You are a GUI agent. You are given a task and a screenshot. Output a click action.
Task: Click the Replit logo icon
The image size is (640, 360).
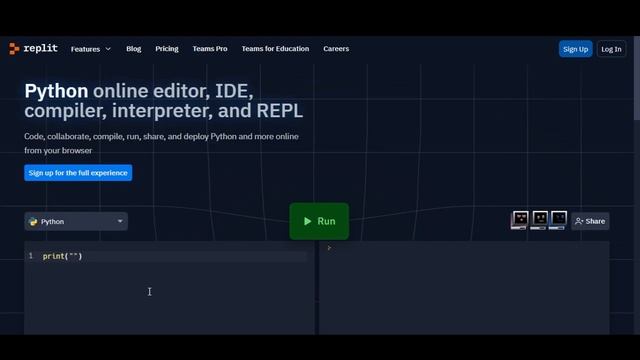pos(14,49)
